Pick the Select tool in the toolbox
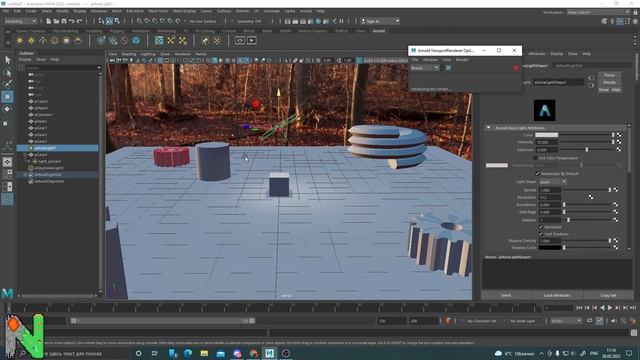Viewport: 640px width, 360px height. (x=7, y=60)
